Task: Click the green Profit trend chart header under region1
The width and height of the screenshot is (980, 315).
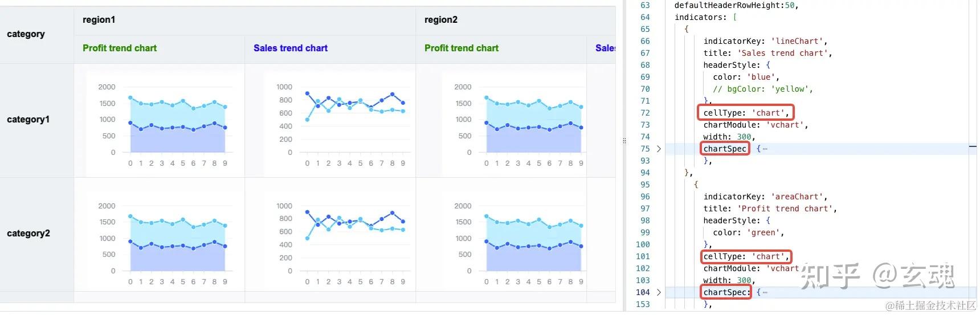Action: (120, 48)
